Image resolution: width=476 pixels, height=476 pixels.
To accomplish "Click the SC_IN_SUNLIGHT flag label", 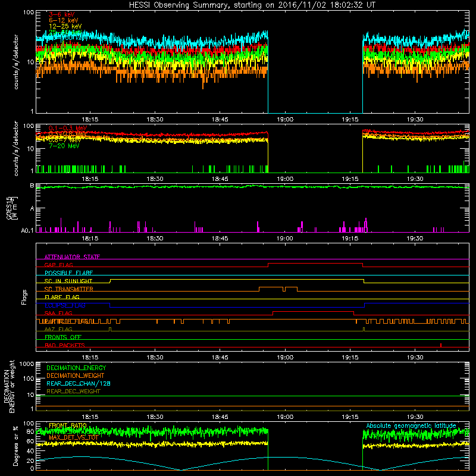I will click(x=68, y=281).
